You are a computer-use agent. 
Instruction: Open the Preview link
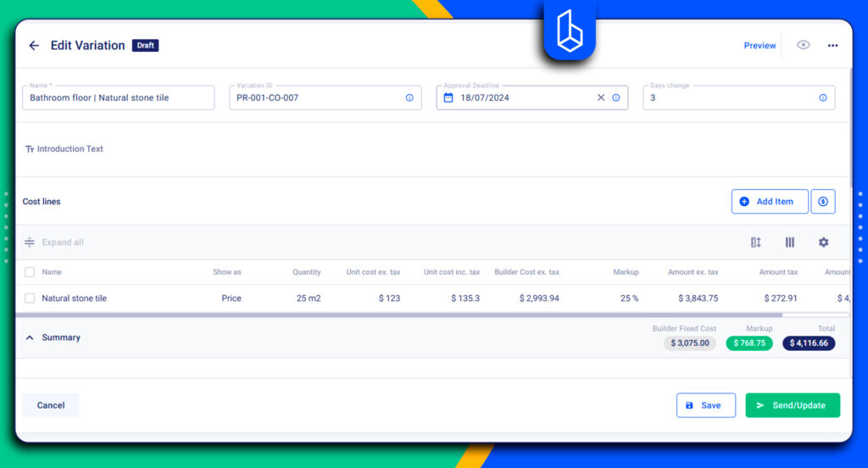tap(759, 46)
